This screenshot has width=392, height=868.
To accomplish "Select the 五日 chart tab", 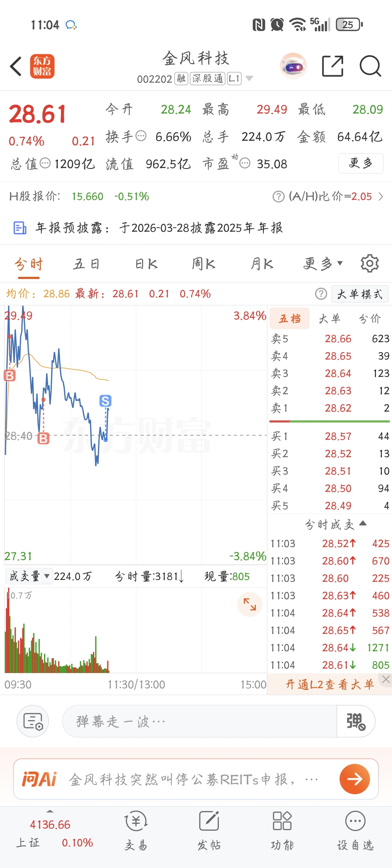I will pos(87,263).
